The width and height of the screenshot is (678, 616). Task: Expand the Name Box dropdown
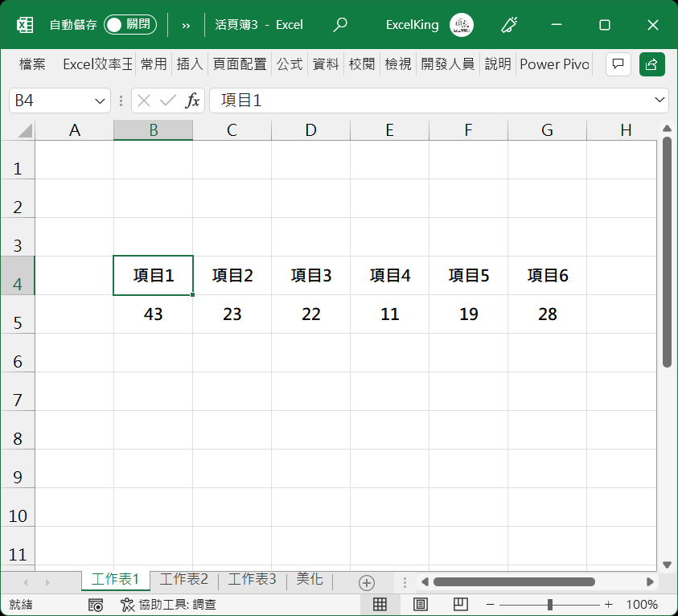[101, 101]
